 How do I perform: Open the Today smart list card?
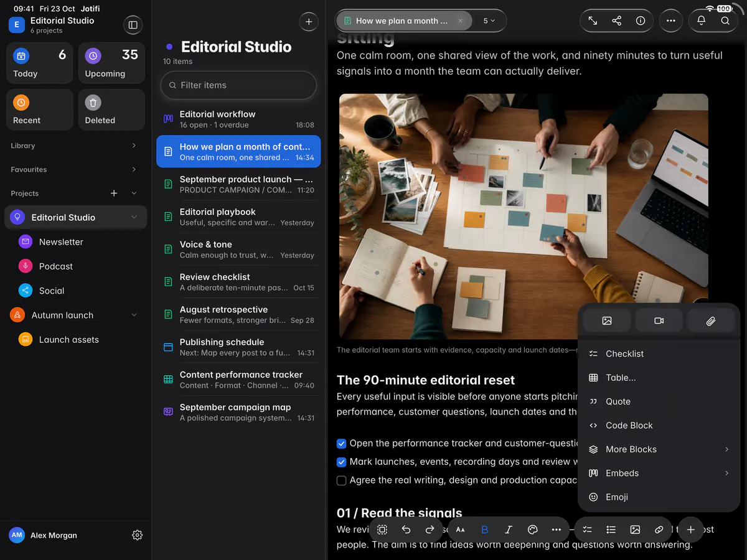(x=40, y=63)
